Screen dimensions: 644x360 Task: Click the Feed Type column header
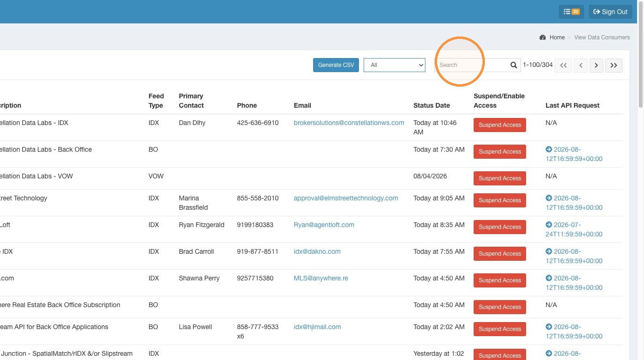point(156,101)
